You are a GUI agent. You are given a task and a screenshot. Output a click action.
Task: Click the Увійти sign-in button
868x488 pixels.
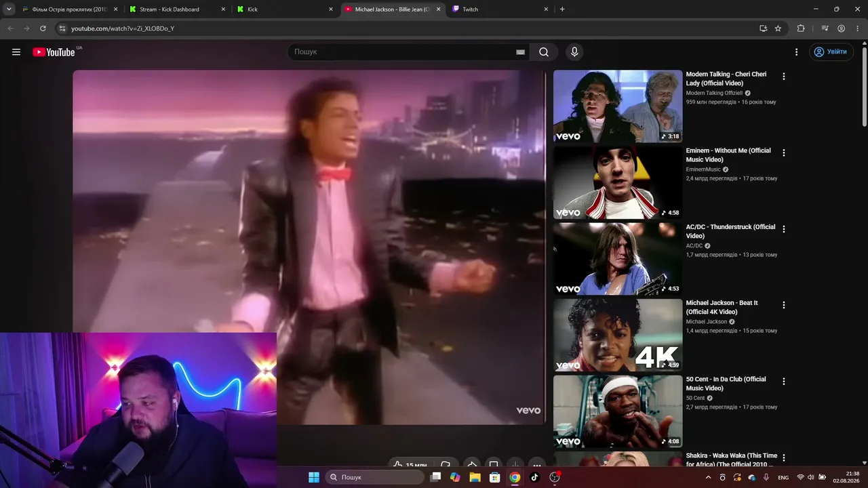point(831,52)
